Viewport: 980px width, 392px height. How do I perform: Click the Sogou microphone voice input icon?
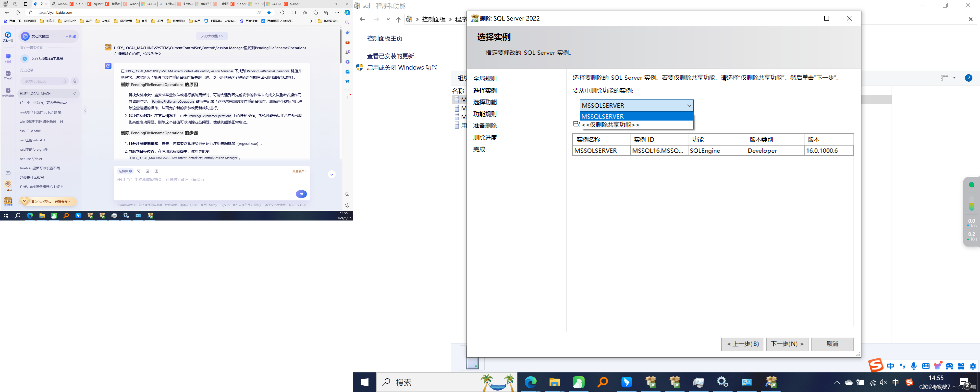(x=913, y=366)
